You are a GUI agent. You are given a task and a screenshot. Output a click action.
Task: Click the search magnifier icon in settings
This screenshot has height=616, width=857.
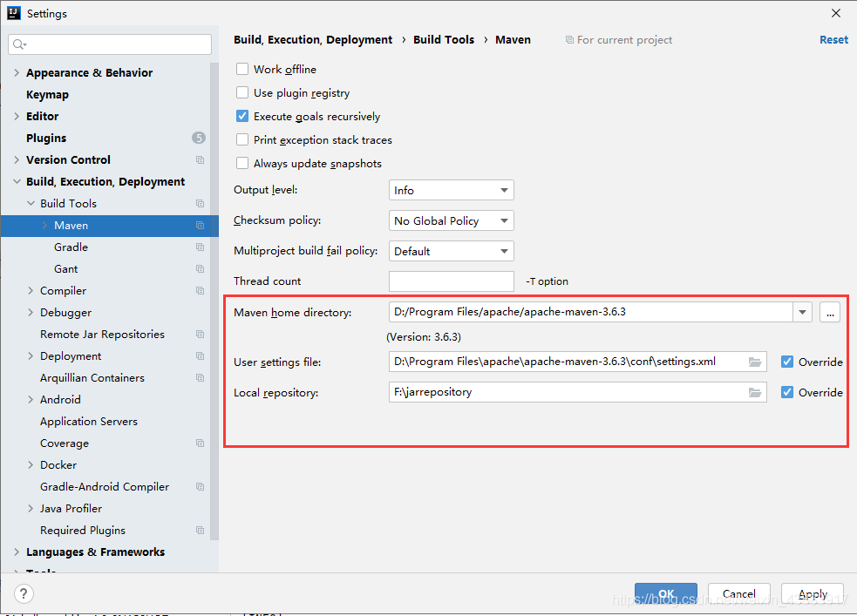tap(19, 44)
